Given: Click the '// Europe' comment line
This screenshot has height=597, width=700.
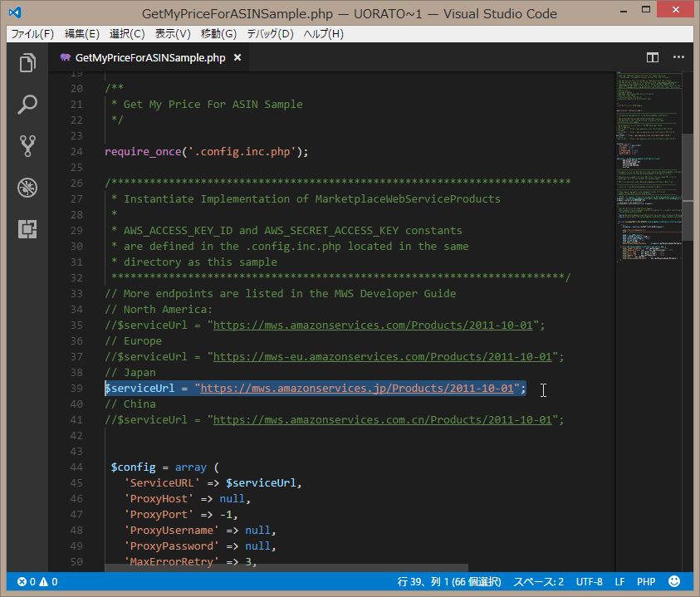Looking at the screenshot, I should (x=134, y=340).
